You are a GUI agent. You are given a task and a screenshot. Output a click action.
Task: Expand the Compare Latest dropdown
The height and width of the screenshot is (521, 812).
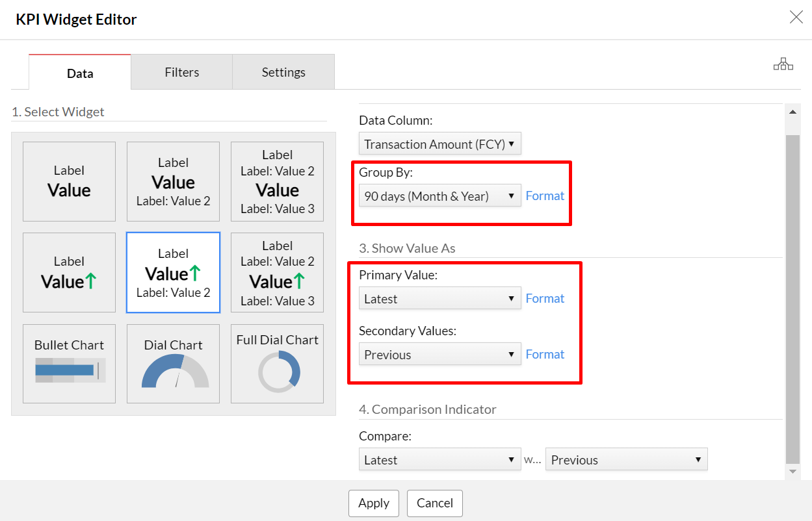click(439, 460)
